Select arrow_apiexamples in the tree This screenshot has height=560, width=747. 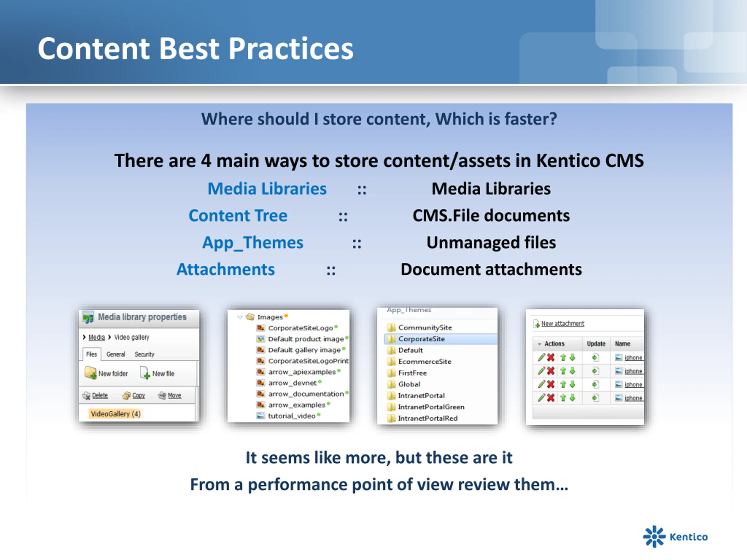(302, 372)
